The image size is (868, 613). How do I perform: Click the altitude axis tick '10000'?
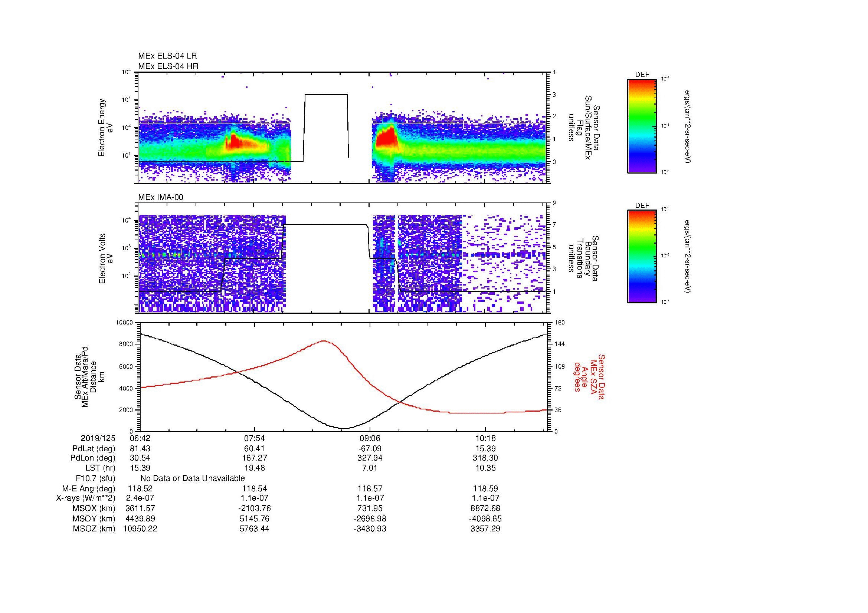[124, 323]
